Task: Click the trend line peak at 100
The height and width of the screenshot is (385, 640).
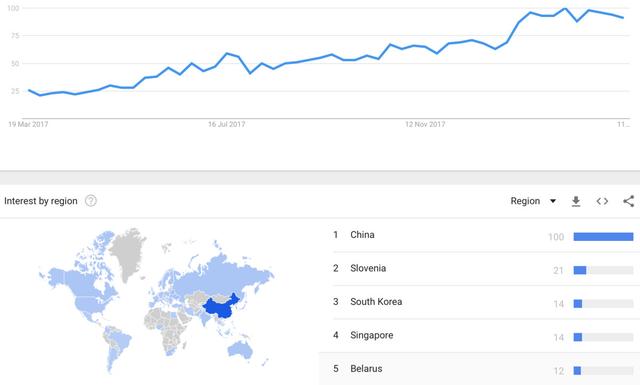Action: click(x=565, y=8)
